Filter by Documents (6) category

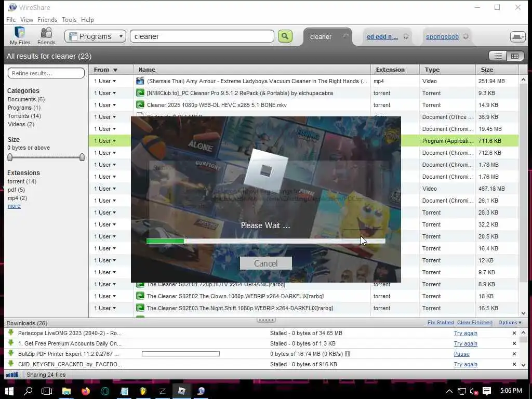coord(26,99)
